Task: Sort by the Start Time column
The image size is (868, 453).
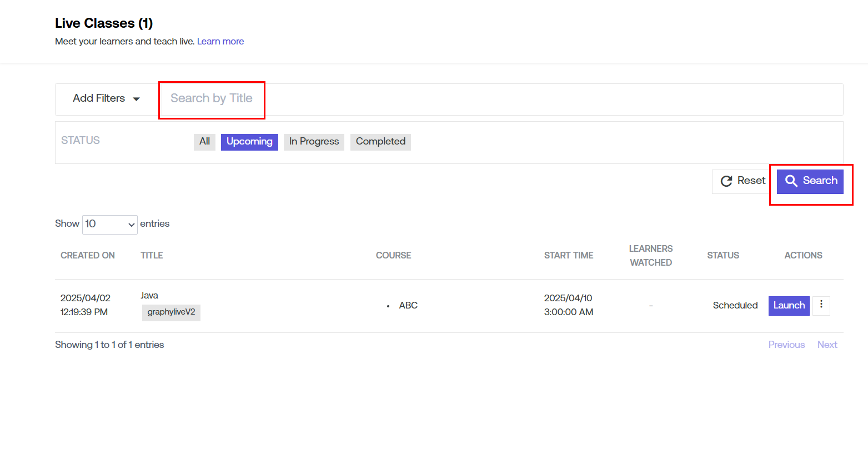Action: pyautogui.click(x=568, y=256)
